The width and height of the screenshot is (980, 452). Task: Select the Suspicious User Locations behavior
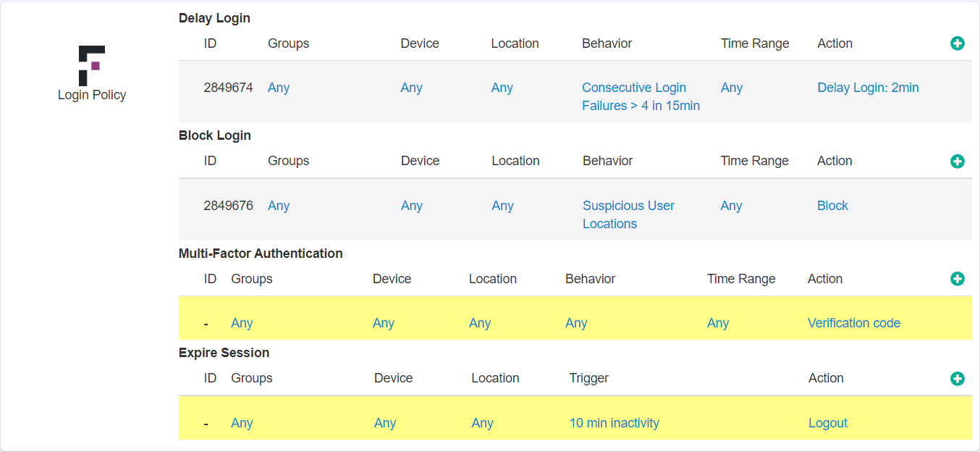click(628, 214)
